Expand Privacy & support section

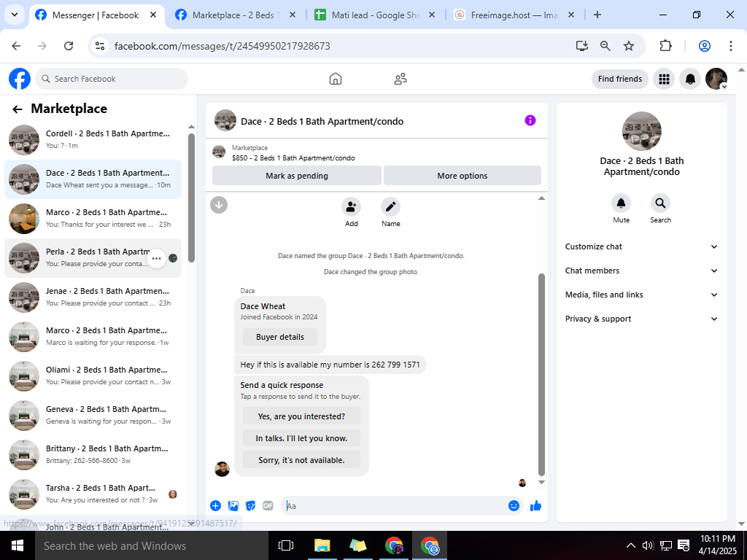pos(641,319)
